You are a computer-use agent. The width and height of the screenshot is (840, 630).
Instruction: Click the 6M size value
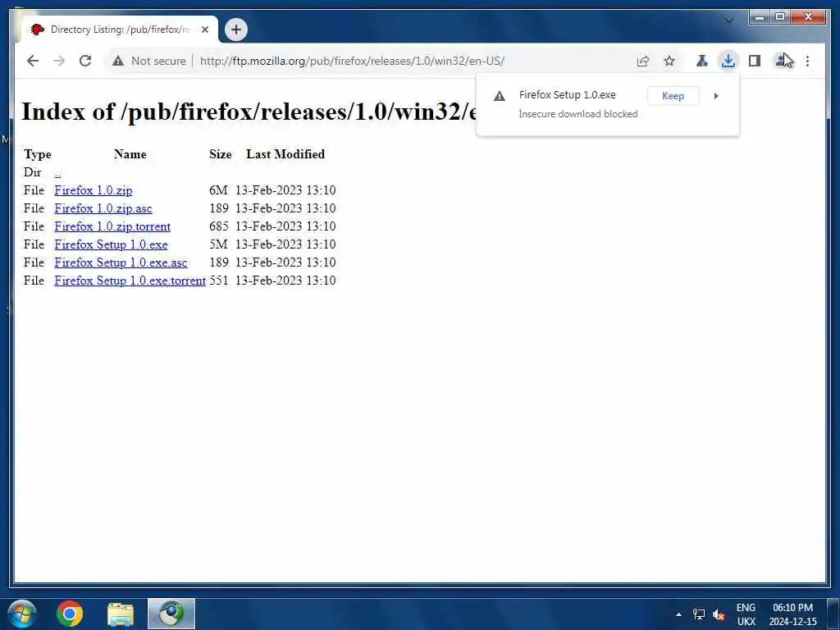pyautogui.click(x=218, y=190)
